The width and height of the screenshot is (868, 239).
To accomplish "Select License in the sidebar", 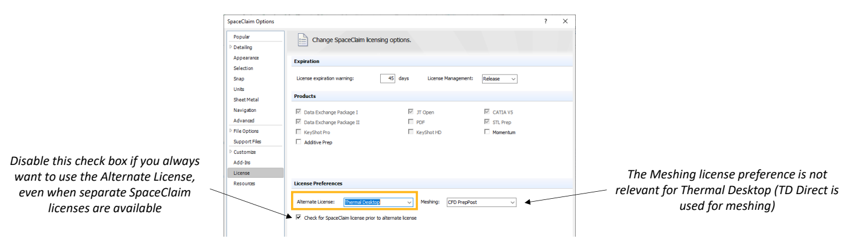I will click(256, 173).
